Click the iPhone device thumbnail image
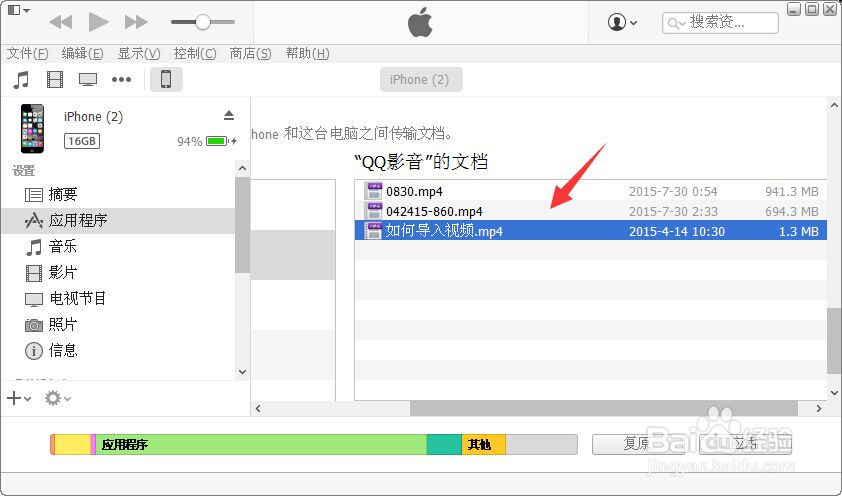 (32, 128)
